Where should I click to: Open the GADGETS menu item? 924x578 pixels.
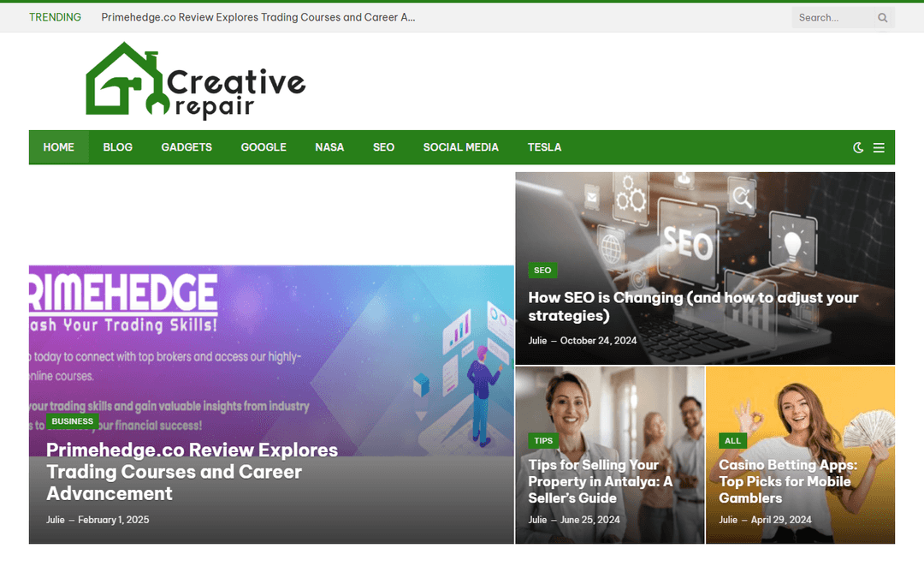click(187, 147)
